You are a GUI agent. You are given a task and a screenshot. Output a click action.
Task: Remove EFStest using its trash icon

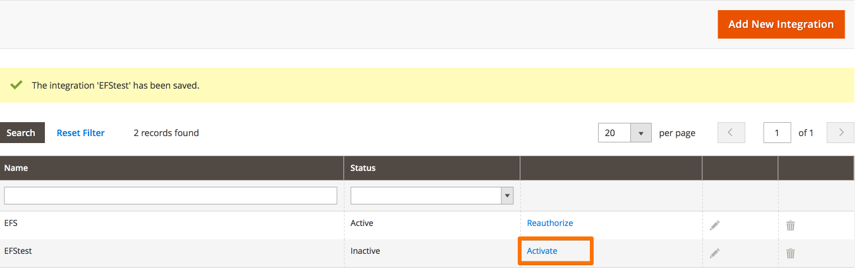(790, 253)
